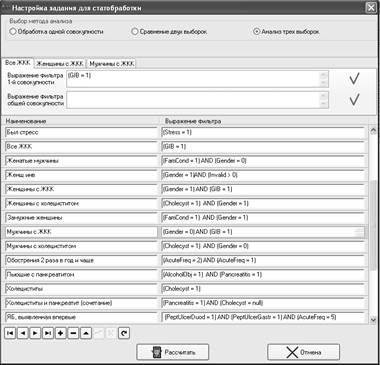380x365 pixels.
Task: Switch to the 'Женщины с ЖКК' tab
Action: click(x=60, y=63)
